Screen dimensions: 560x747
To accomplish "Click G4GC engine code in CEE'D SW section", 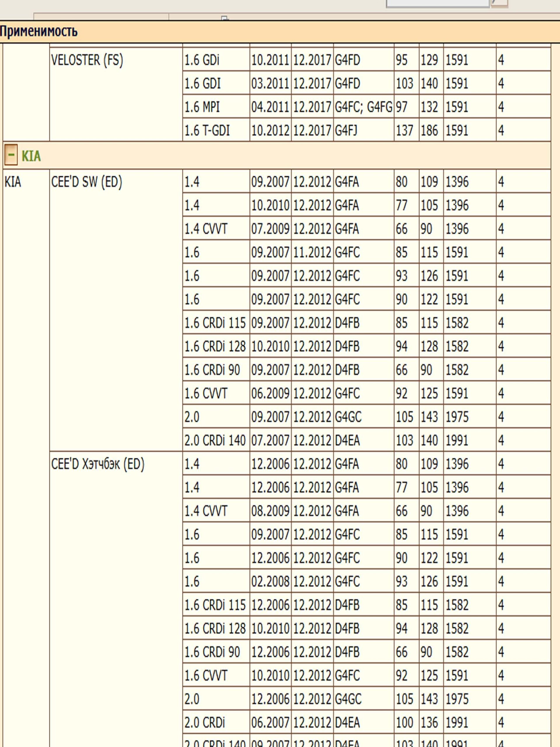I will click(x=348, y=417).
